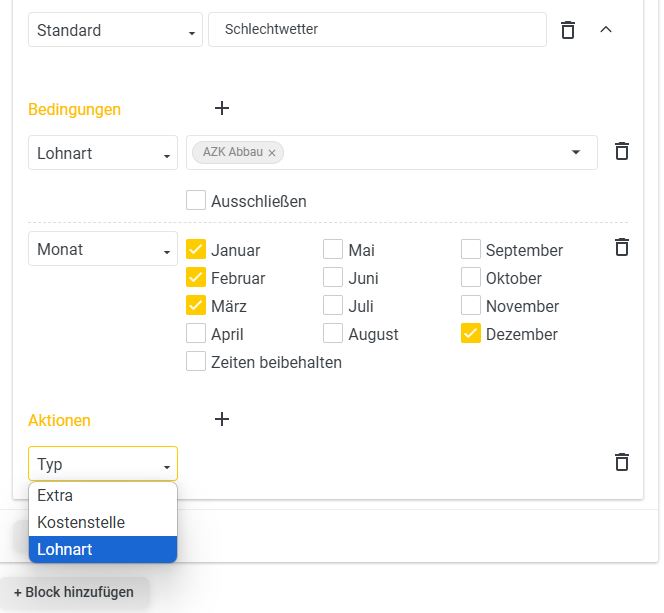Check the Juli checkbox

point(333,305)
